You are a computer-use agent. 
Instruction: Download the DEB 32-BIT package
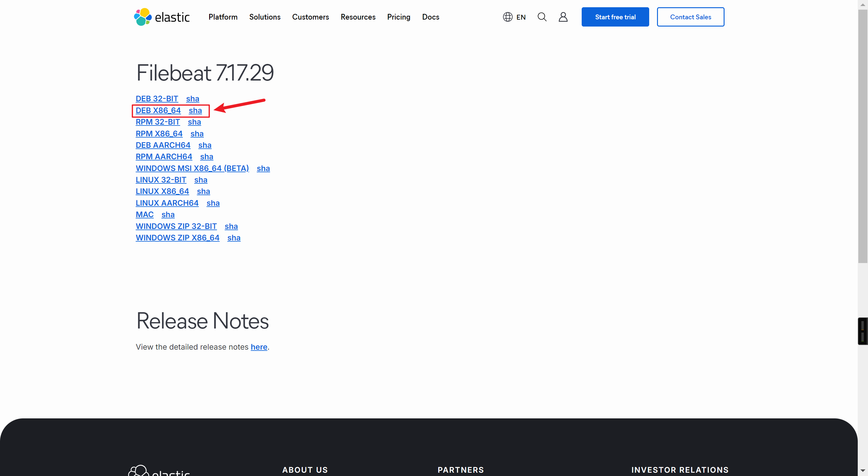pyautogui.click(x=157, y=99)
